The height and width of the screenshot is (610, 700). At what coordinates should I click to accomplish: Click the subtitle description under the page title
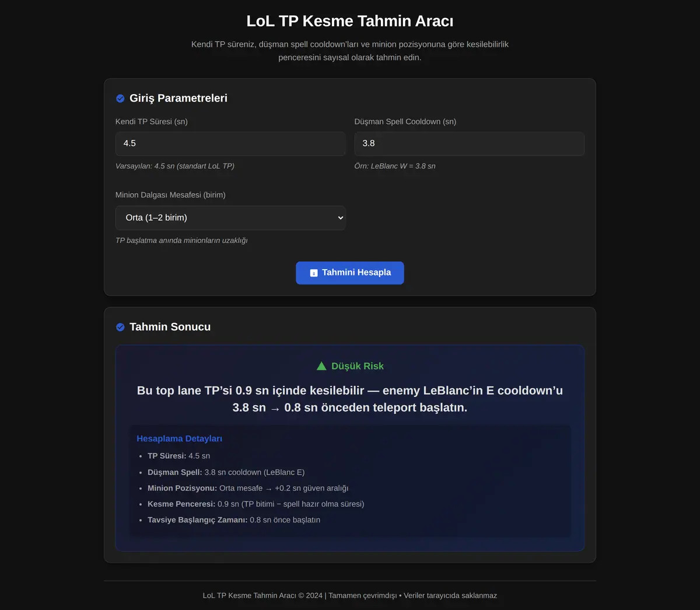[x=350, y=51]
